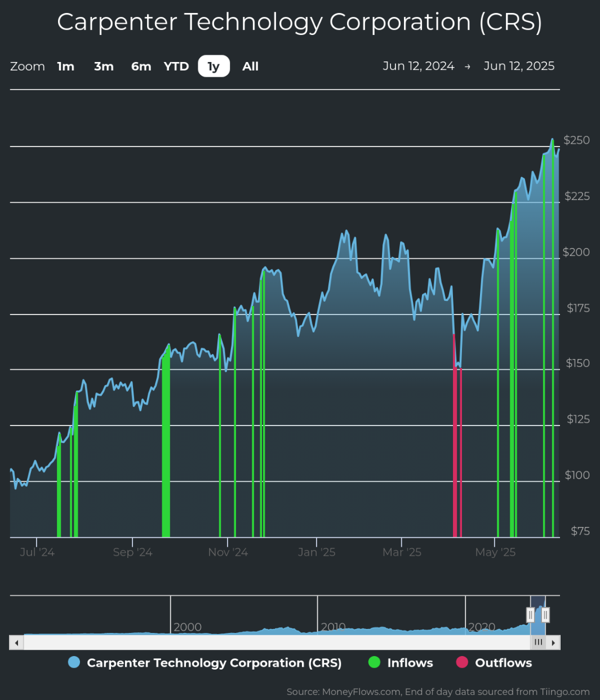Click the thick red outflow bar in April
The height and width of the screenshot is (700, 600).
click(455, 435)
